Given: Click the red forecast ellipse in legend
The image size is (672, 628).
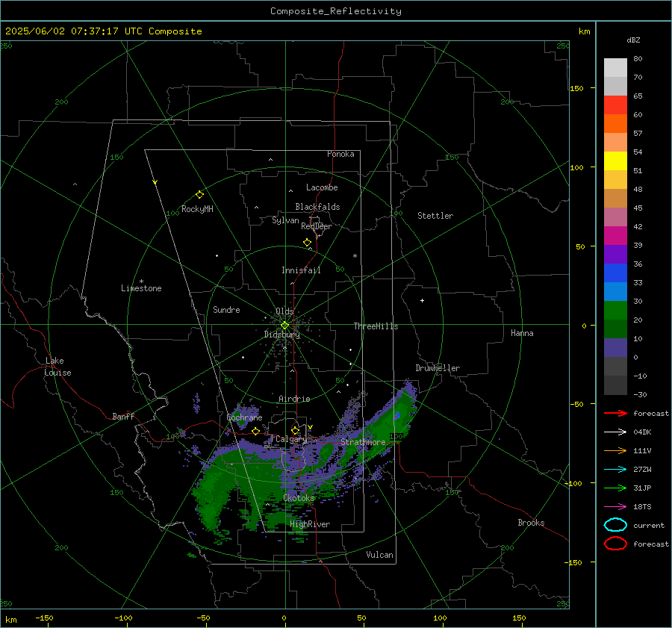Looking at the screenshot, I should point(615,544).
